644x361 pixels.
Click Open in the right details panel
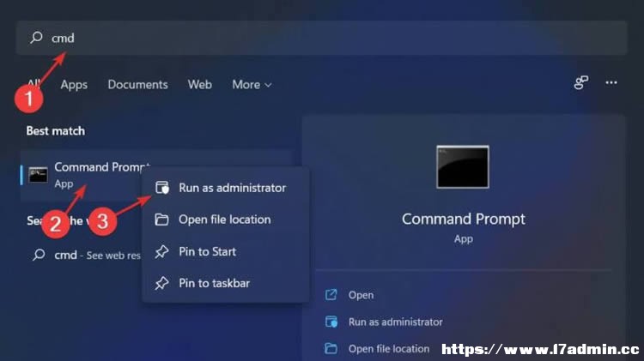coord(361,295)
